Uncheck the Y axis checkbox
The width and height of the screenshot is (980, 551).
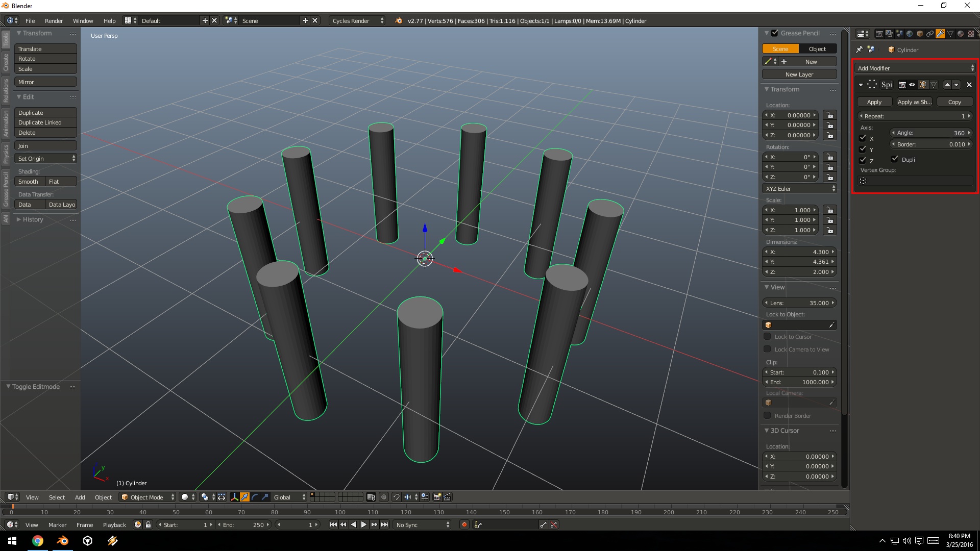tap(863, 149)
